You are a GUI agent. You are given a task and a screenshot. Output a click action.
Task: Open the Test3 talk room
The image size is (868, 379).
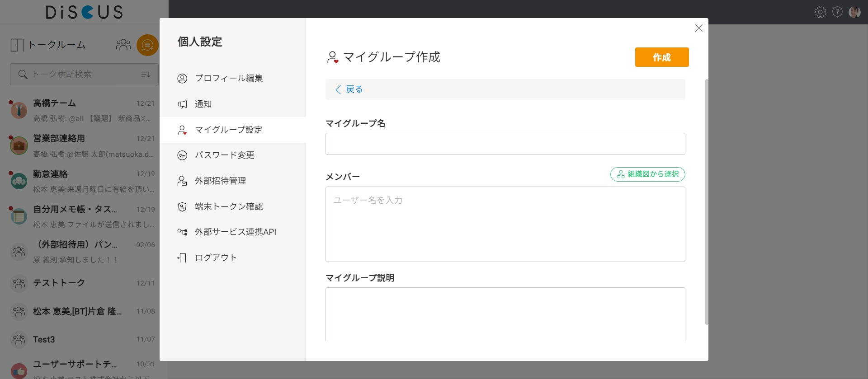[84, 339]
